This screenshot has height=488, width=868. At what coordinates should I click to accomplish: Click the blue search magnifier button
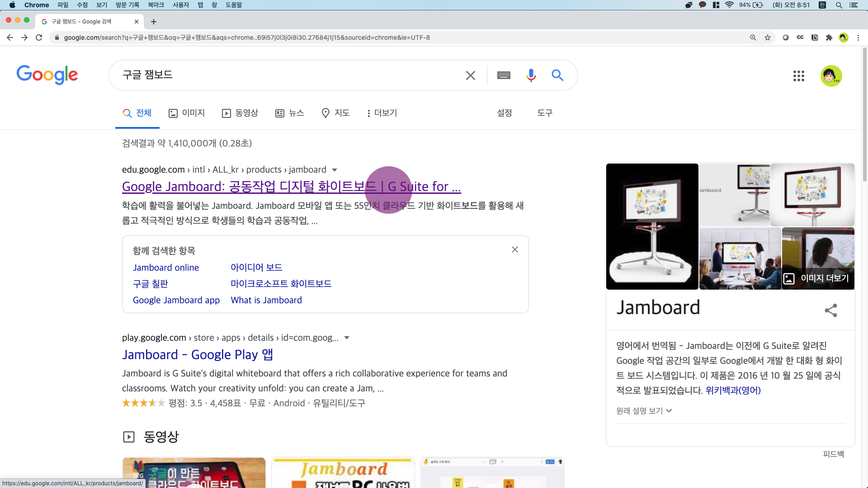pos(557,75)
